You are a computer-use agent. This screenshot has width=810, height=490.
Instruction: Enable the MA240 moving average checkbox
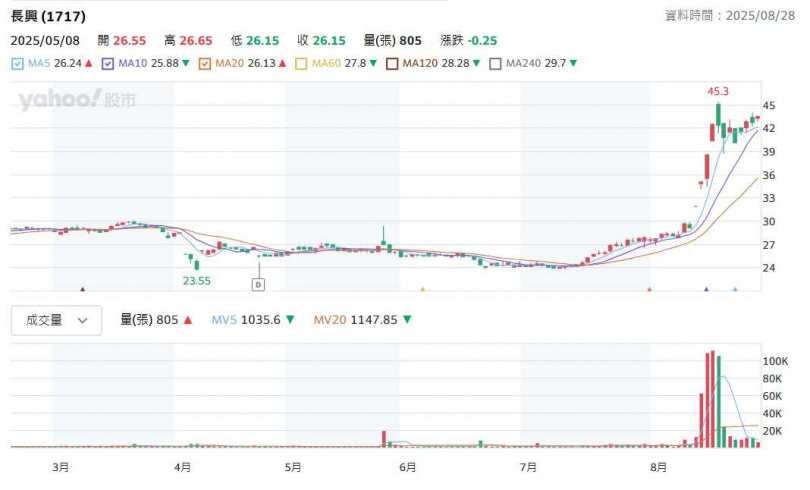coord(495,64)
